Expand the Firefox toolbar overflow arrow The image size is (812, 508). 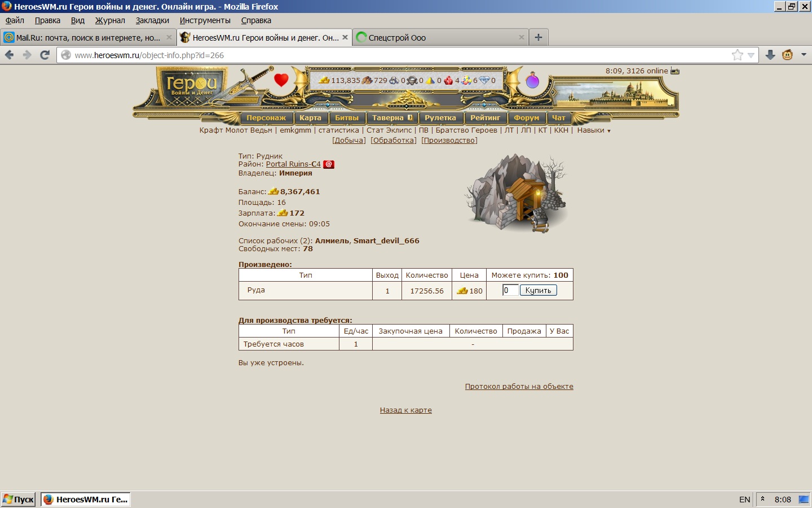pos(804,55)
